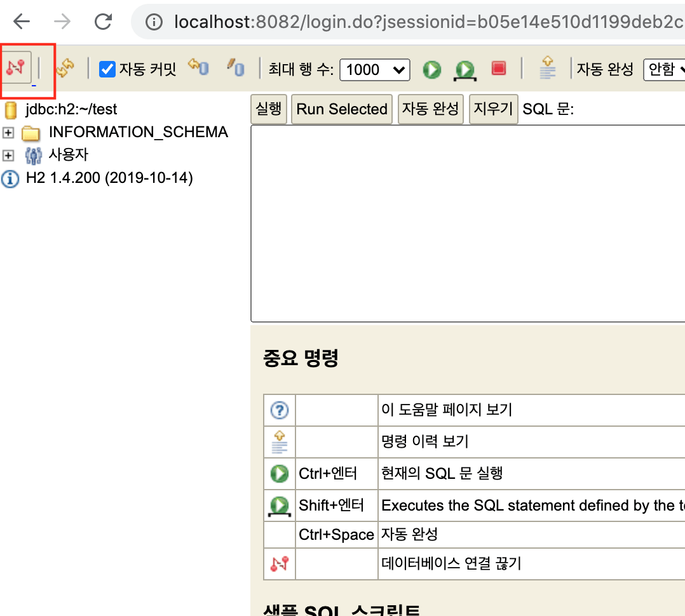Run the SQL with green play icon
The width and height of the screenshot is (685, 616).
point(432,69)
